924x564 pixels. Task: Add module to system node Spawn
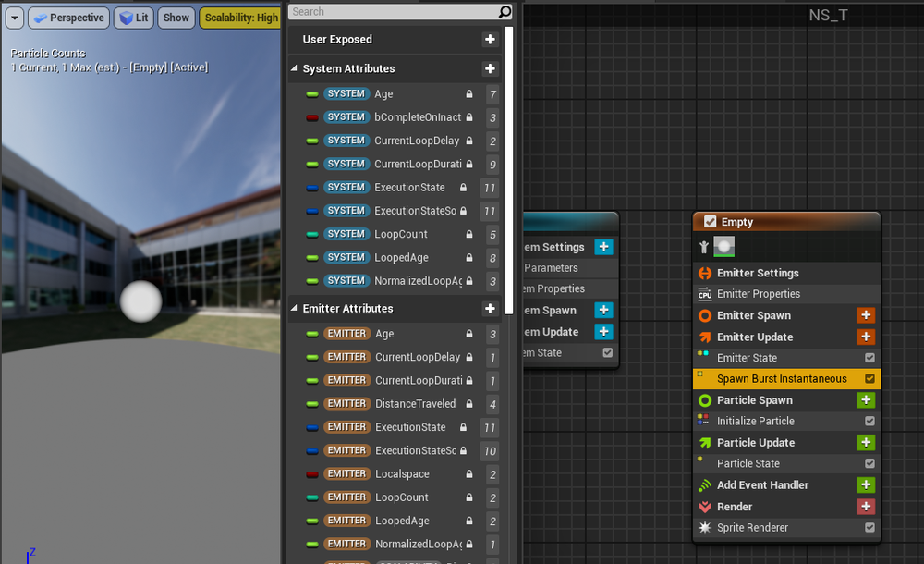[603, 310]
